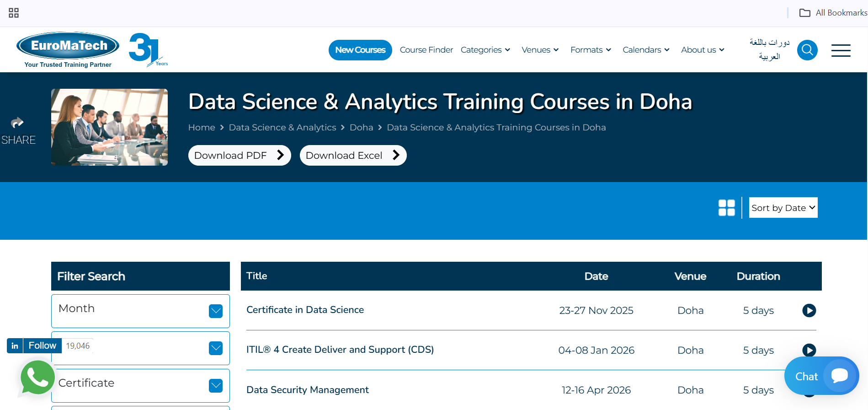Open Data Security Management course
Image resolution: width=868 pixels, height=410 pixels.
tap(308, 390)
